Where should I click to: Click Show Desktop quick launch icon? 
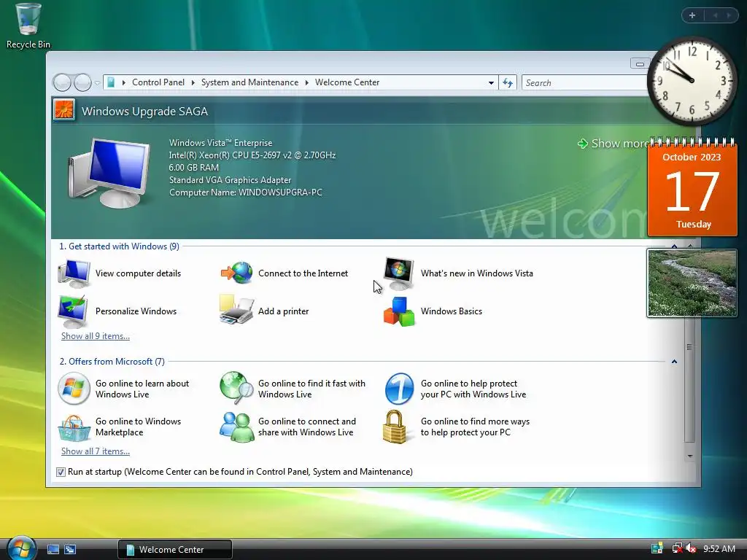pos(53,550)
